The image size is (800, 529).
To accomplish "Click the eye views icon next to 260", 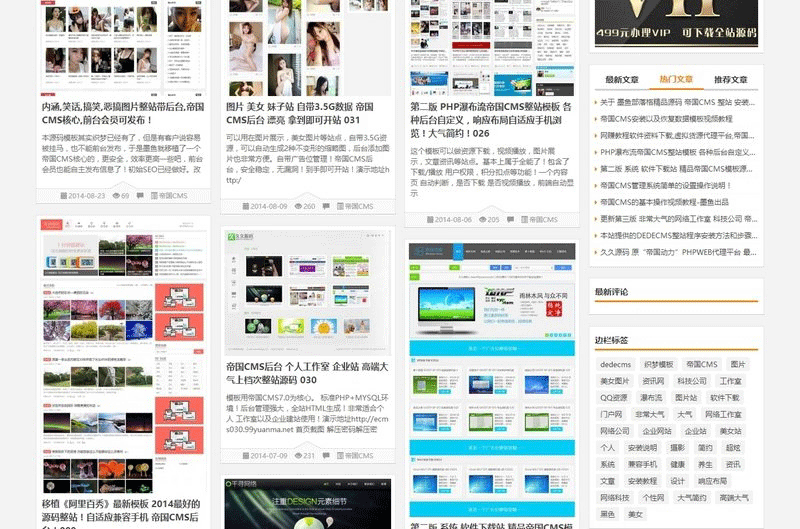I will (298, 207).
